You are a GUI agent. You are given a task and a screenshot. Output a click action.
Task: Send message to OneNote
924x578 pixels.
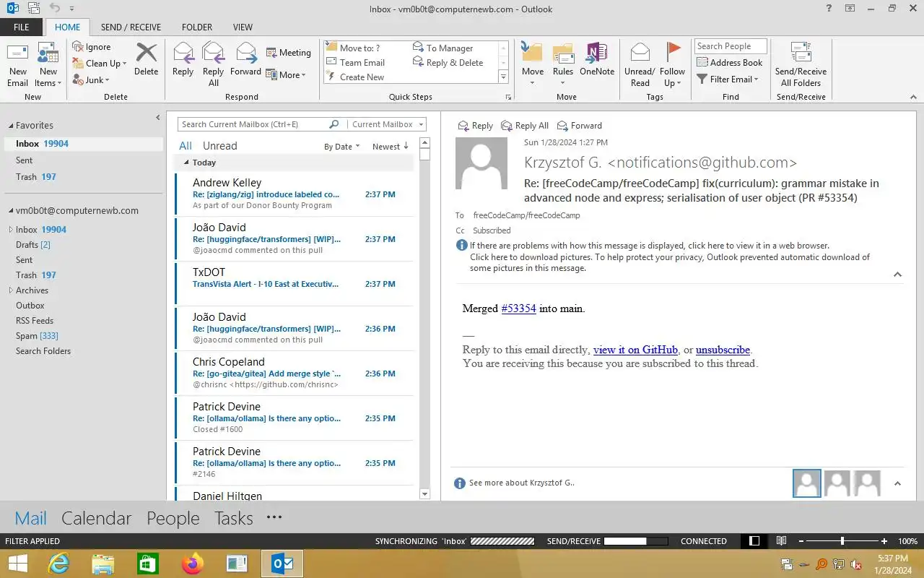click(x=597, y=59)
